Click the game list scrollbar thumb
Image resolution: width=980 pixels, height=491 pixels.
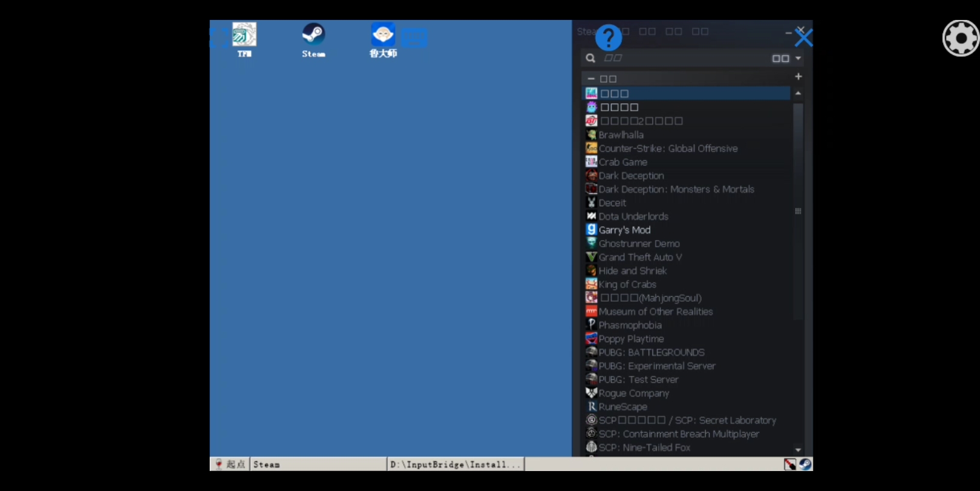point(799,211)
